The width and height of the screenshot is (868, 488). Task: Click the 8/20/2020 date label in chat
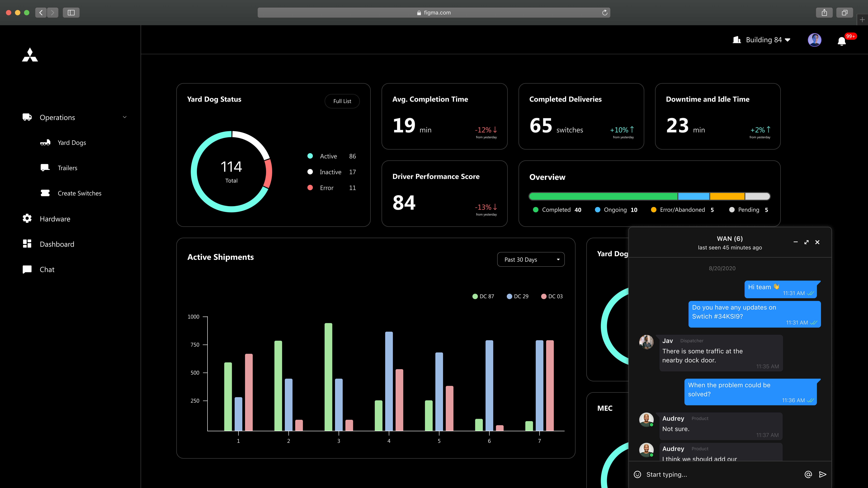click(722, 268)
